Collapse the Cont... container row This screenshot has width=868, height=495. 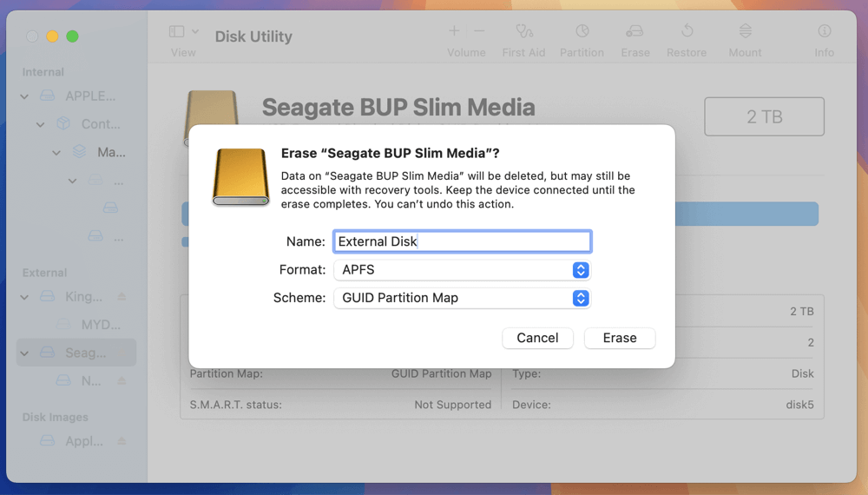[41, 124]
